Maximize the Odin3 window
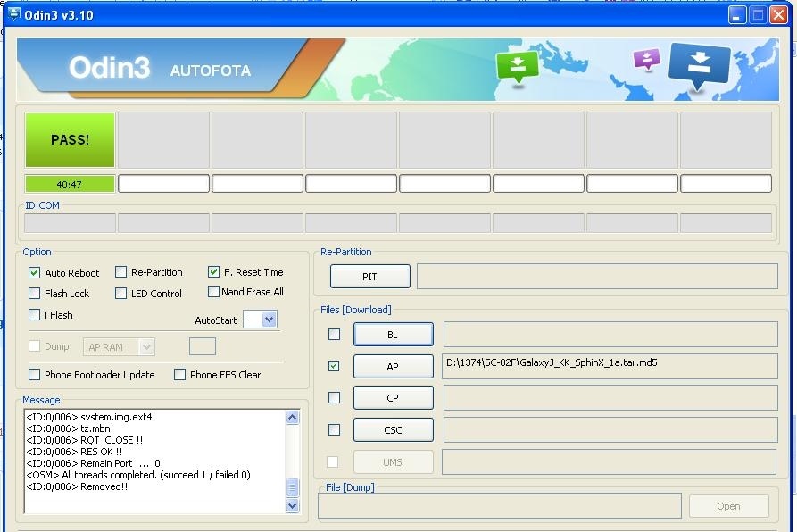This screenshot has height=532, width=797. (x=758, y=15)
